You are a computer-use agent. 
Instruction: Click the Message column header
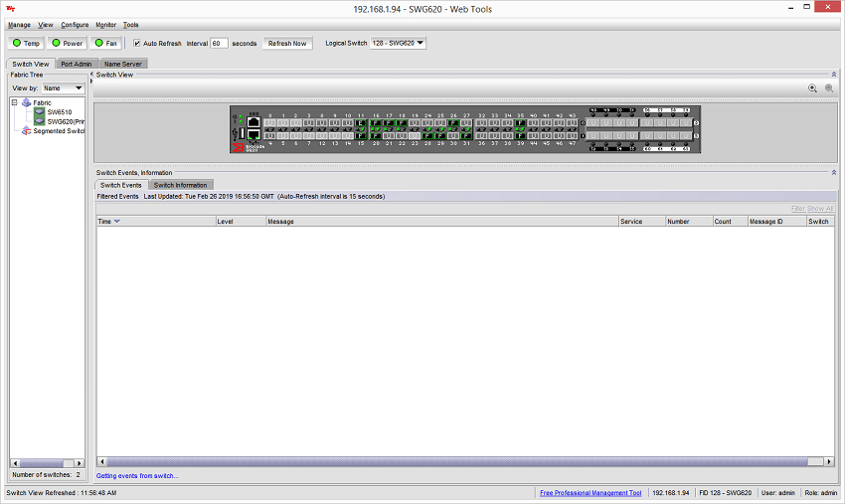tap(442, 221)
